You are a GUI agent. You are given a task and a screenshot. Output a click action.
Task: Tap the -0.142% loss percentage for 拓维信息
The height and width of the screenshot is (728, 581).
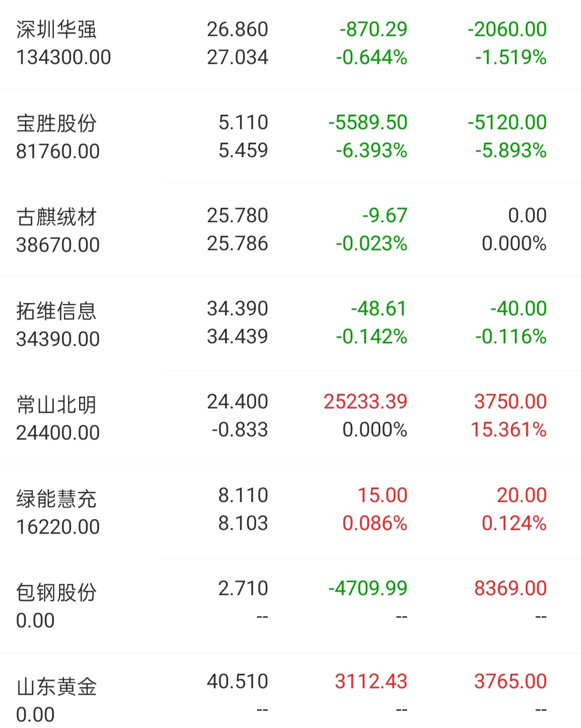tap(371, 336)
